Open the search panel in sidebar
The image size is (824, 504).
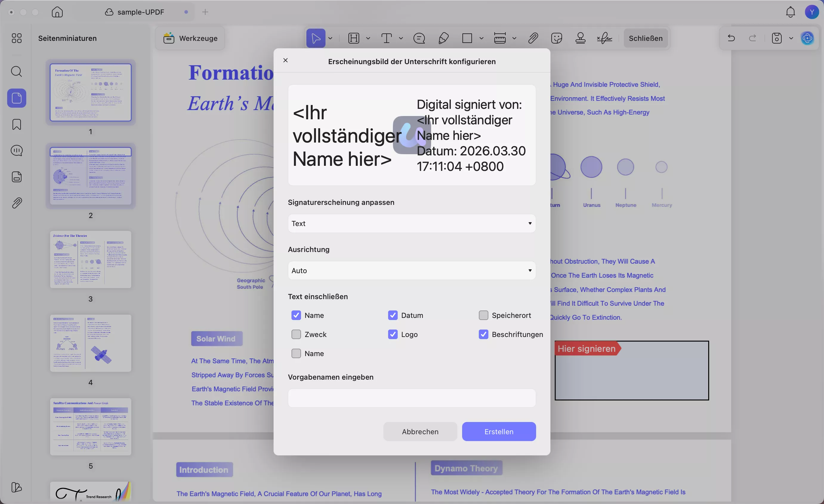click(x=17, y=72)
